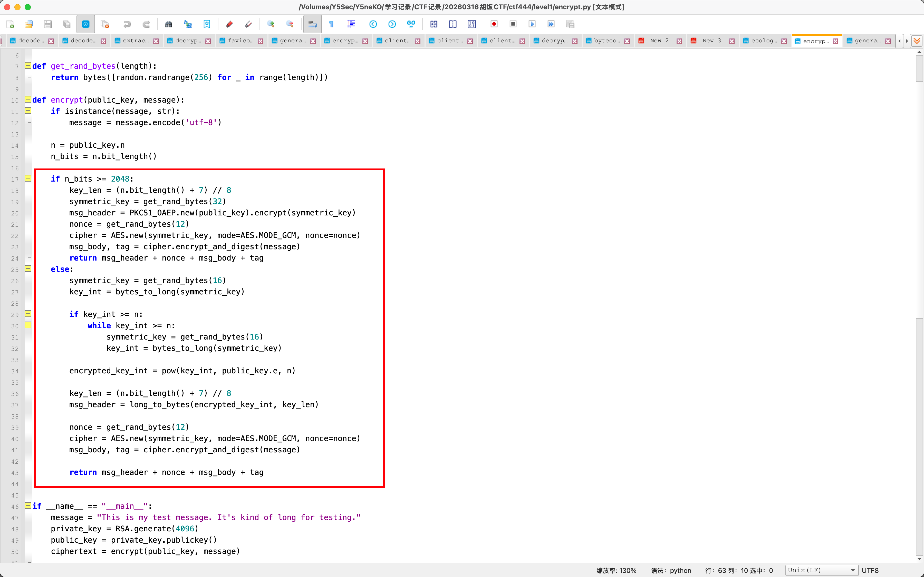Toggle show all characters pilcrow icon

point(331,24)
